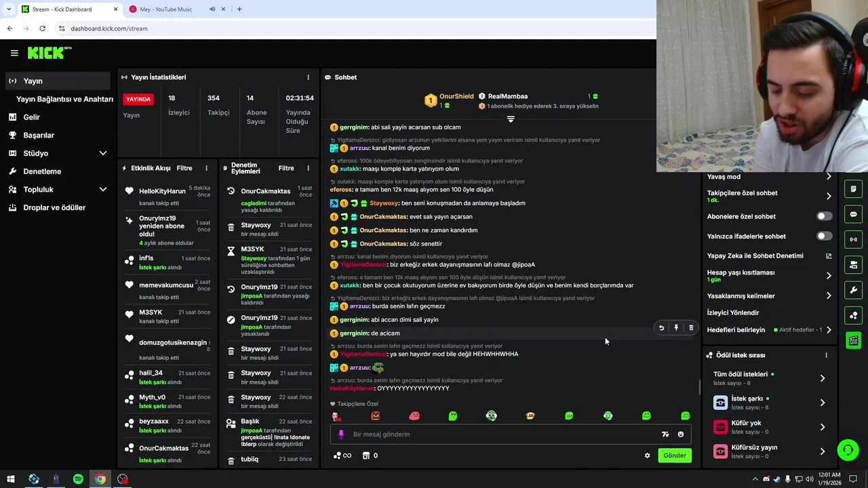Delete the hovered chat message with trash icon
The height and width of the screenshot is (488, 868).
click(x=691, y=328)
